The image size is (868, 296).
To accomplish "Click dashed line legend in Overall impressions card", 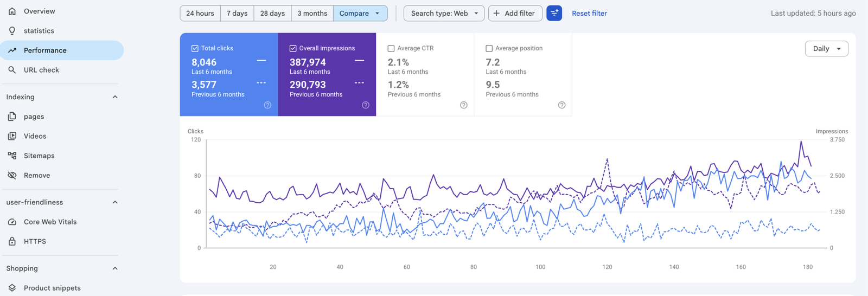I will pos(360,83).
